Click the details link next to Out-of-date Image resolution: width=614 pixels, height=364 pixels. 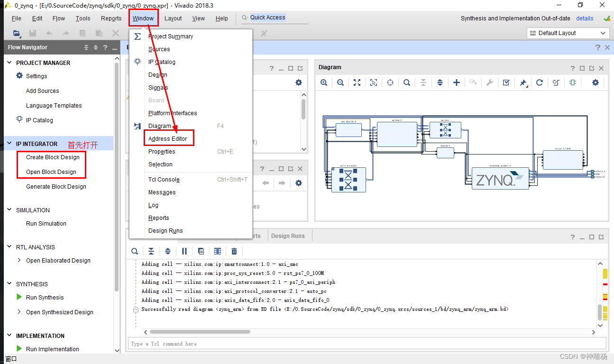(585, 18)
